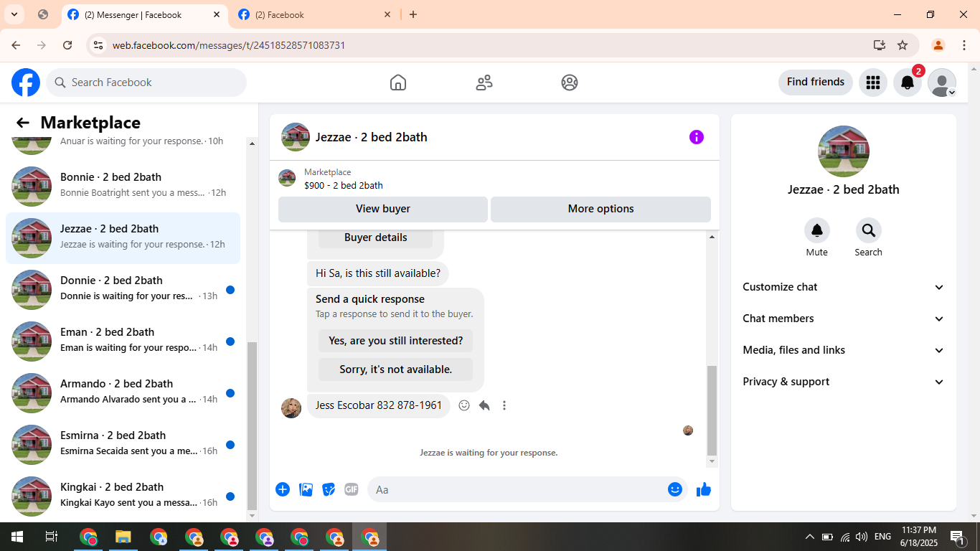Expand Chat members section

(x=844, y=319)
